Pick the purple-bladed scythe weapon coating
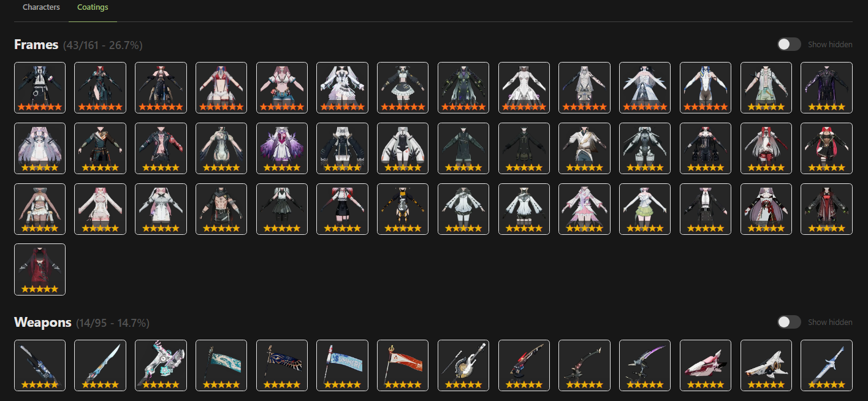The height and width of the screenshot is (401, 868). [645, 365]
